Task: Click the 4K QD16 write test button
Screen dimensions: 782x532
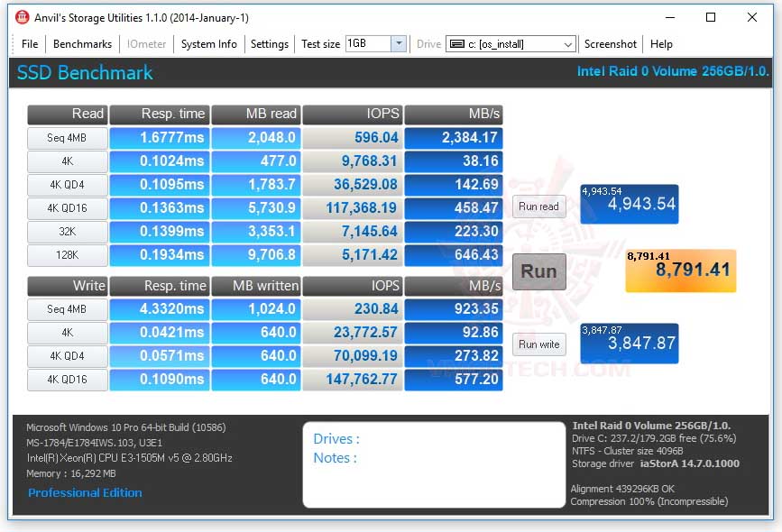Action: (x=68, y=380)
